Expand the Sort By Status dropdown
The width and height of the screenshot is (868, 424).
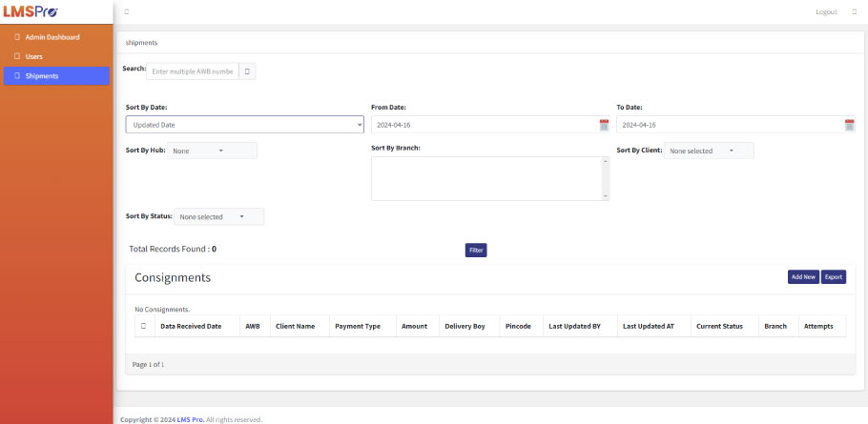218,216
